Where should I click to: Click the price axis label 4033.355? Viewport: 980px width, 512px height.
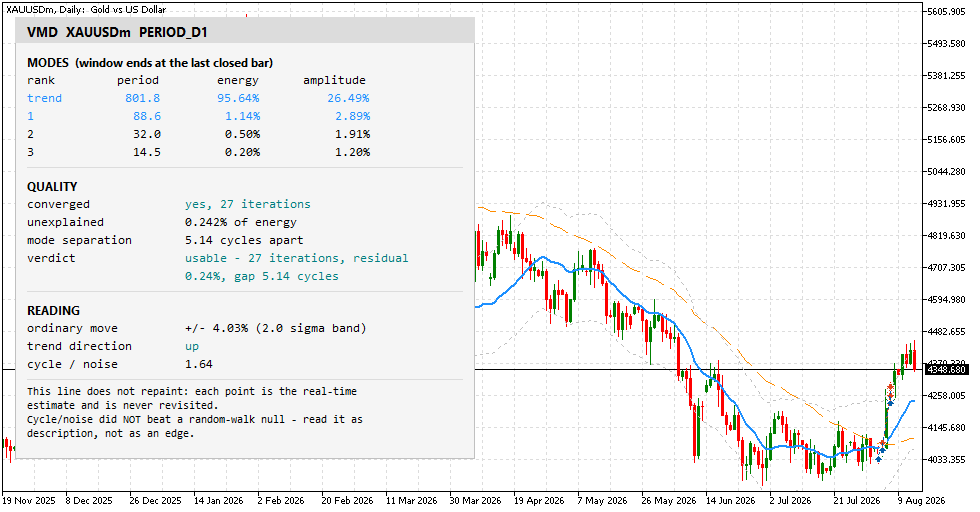click(x=946, y=459)
